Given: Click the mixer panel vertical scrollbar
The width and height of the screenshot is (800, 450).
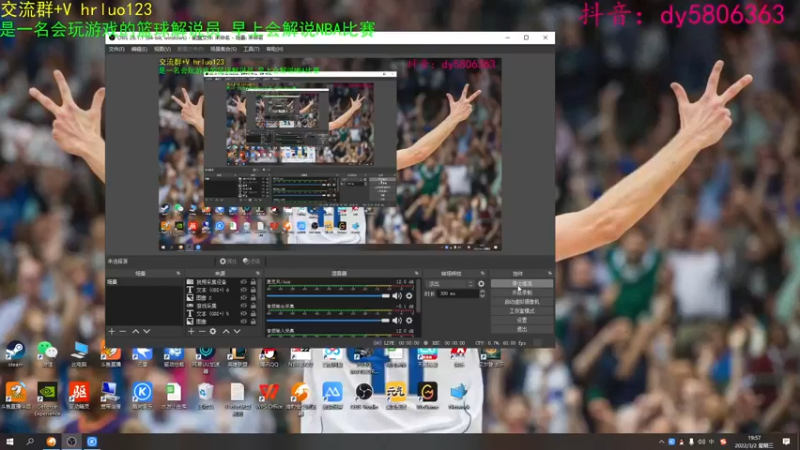Looking at the screenshot, I should pyautogui.click(x=418, y=296).
